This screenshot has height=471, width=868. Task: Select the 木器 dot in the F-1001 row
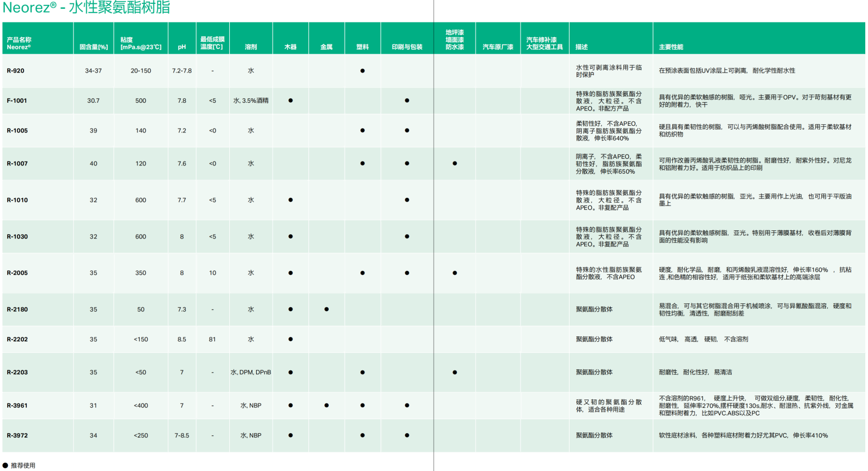click(x=290, y=101)
